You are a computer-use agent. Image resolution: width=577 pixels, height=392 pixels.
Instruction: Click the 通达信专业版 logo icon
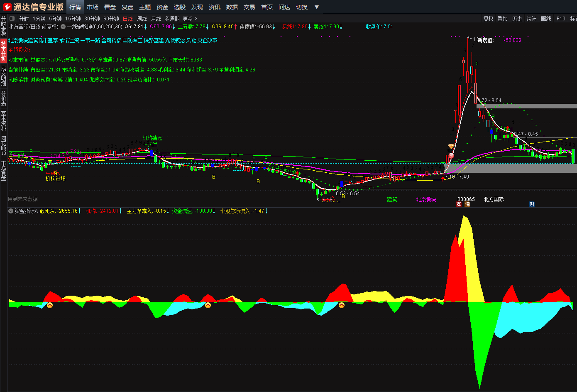point(7,7)
